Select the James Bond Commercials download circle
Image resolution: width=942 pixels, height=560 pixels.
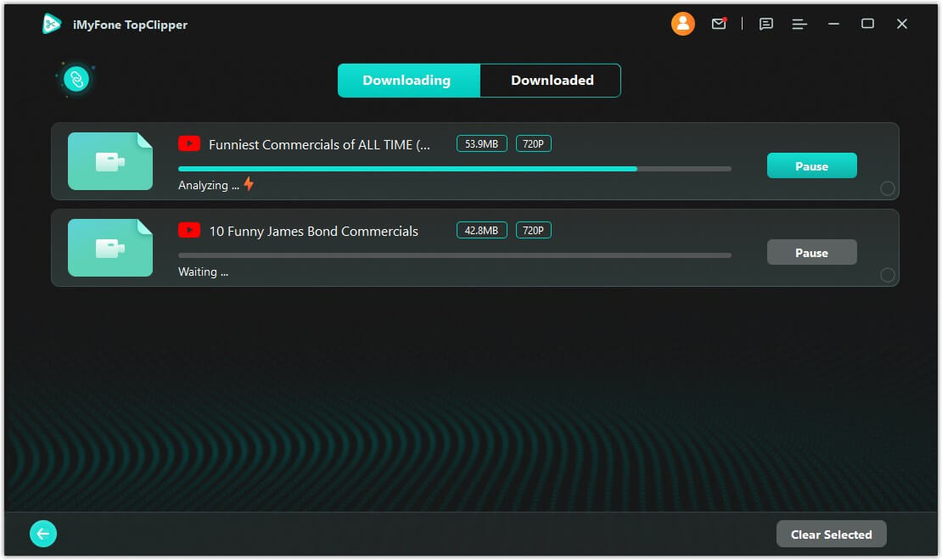coord(887,275)
